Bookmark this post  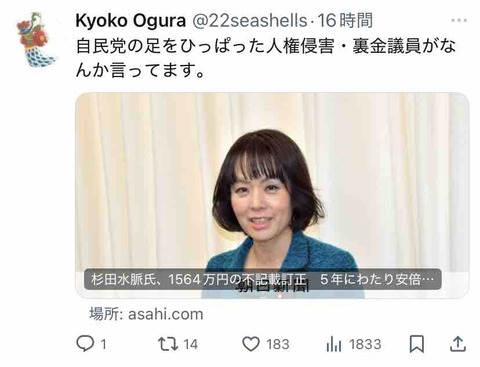[x=417, y=344]
